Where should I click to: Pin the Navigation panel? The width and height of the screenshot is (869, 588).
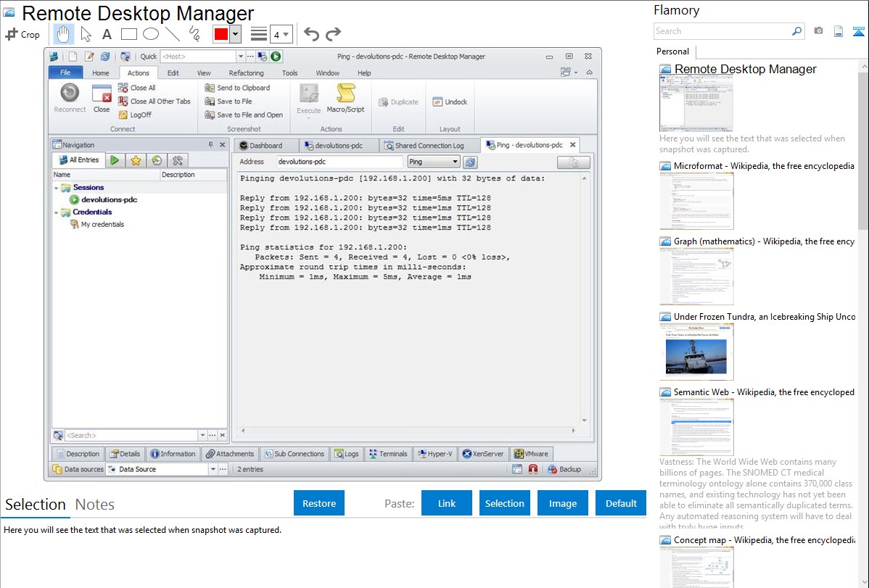pos(210,145)
